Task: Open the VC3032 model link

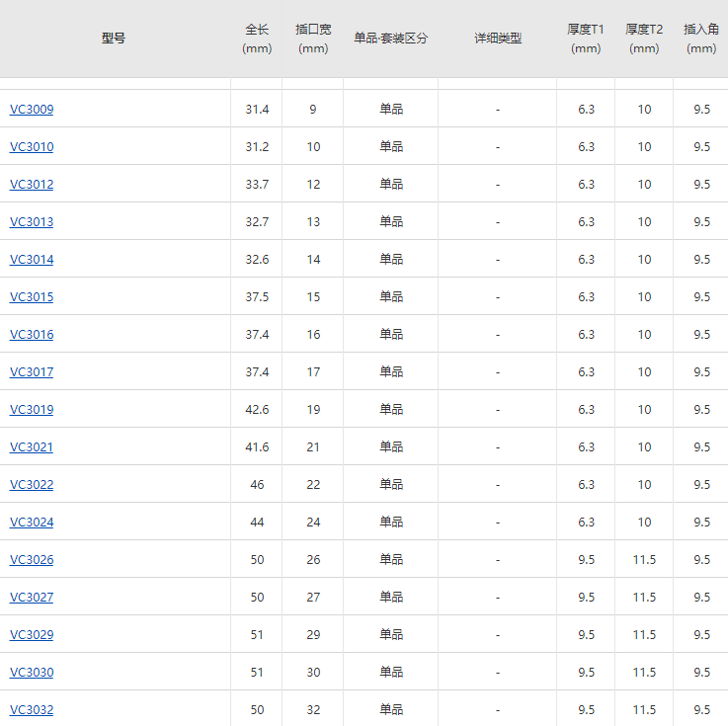Action: [32, 710]
